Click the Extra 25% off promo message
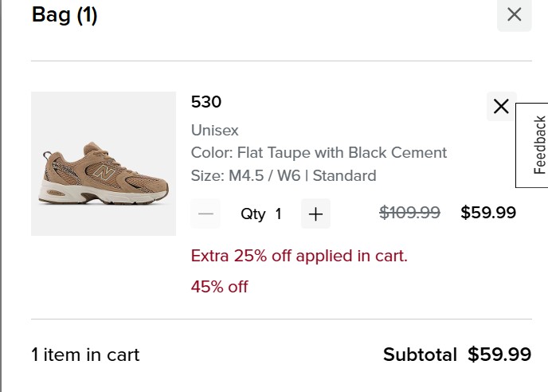Screen dimensions: 548x392 (x=299, y=256)
